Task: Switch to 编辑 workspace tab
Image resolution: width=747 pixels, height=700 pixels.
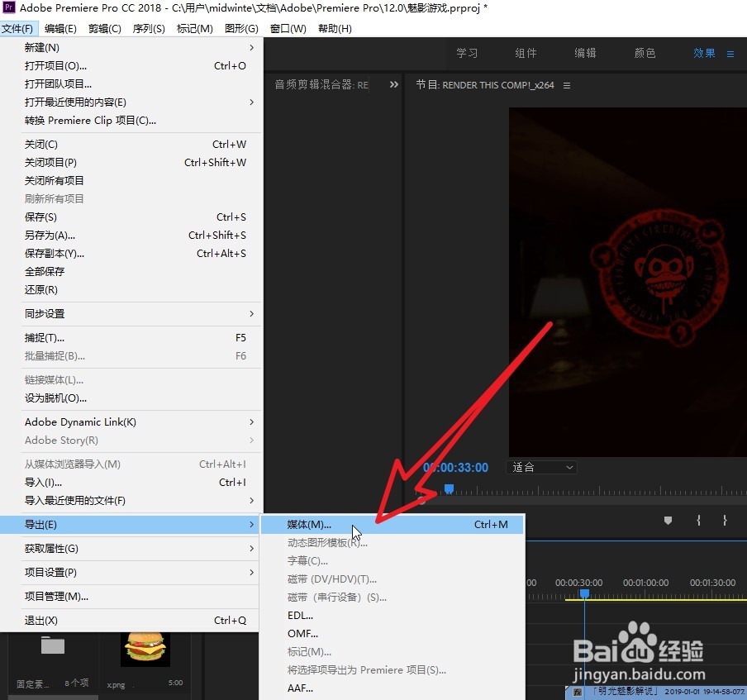Action: pos(586,53)
